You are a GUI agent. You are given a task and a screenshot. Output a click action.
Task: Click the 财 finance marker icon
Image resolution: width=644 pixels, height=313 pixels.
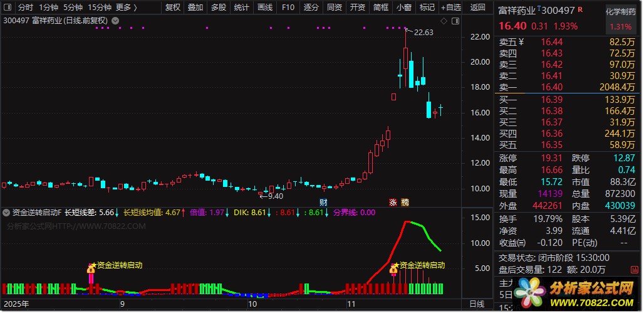324,202
